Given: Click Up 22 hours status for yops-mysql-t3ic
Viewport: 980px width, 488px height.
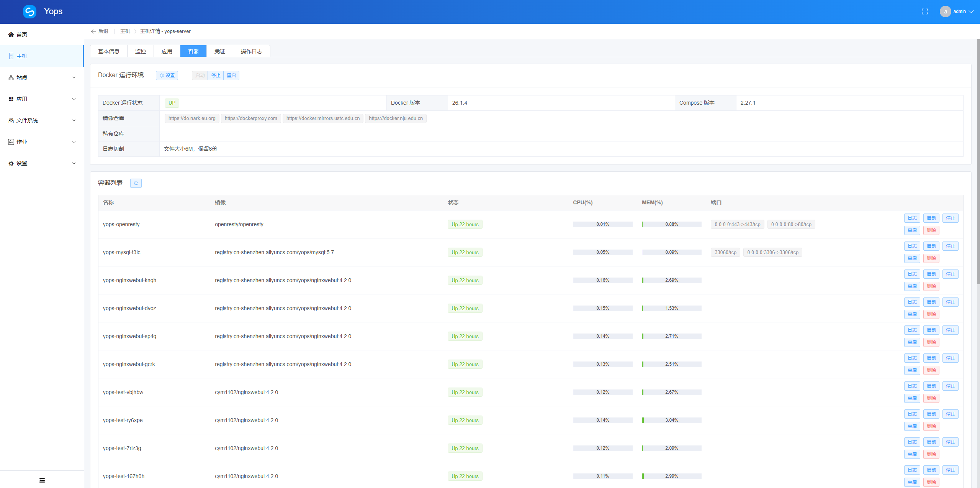Looking at the screenshot, I should coord(465,252).
